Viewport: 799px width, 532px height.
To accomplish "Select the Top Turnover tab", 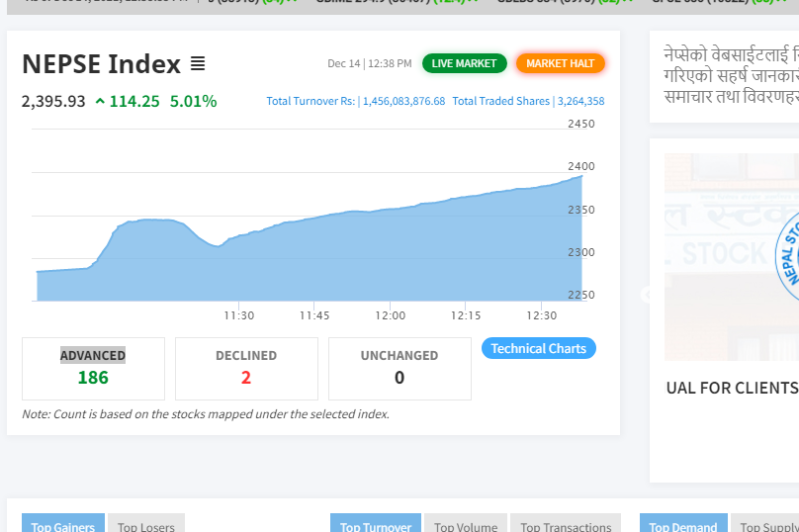I will (x=376, y=524).
